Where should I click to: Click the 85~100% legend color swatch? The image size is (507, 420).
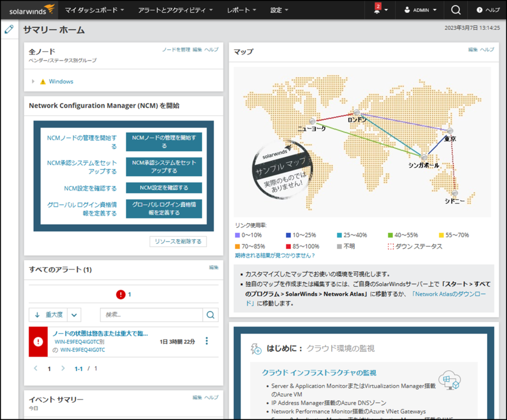[289, 246]
